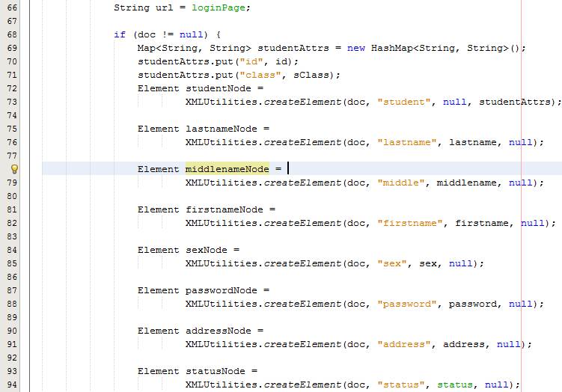562x392 pixels.
Task: Click the "sex" string literal
Action: tap(391, 264)
